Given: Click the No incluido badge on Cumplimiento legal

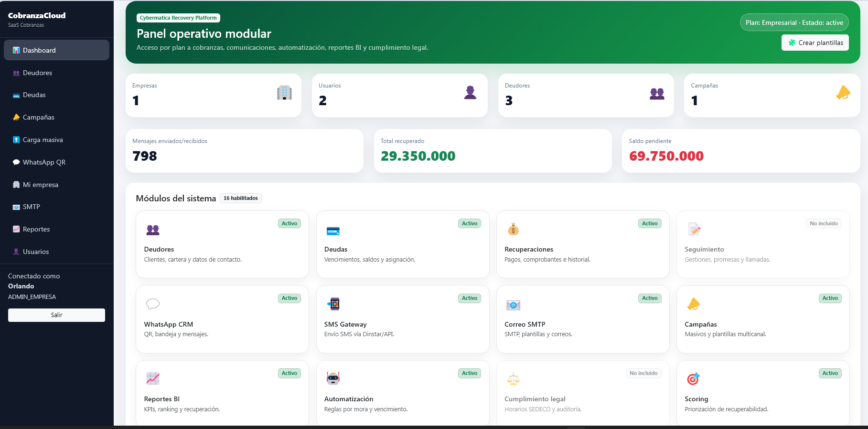Looking at the screenshot, I should [643, 373].
